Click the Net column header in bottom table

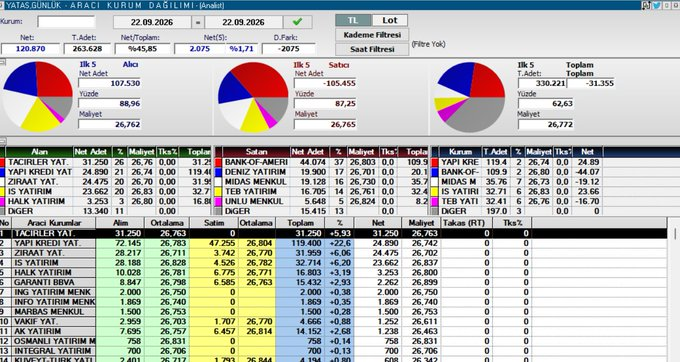click(378, 223)
